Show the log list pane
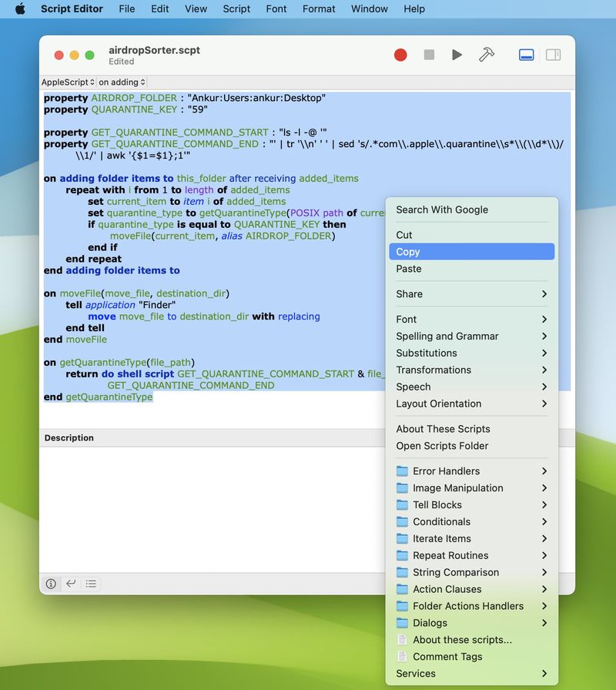This screenshot has width=616, height=690. point(91,584)
